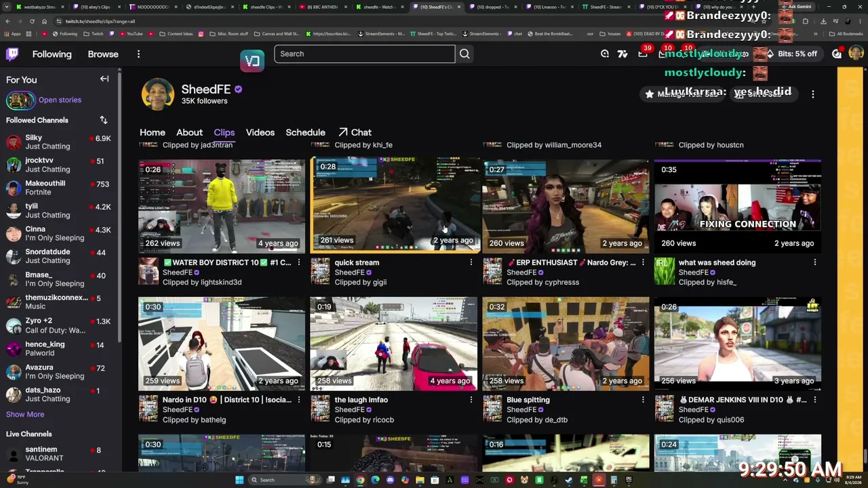This screenshot has height=488, width=868.
Task: Go to the Browse page
Action: 103,54
